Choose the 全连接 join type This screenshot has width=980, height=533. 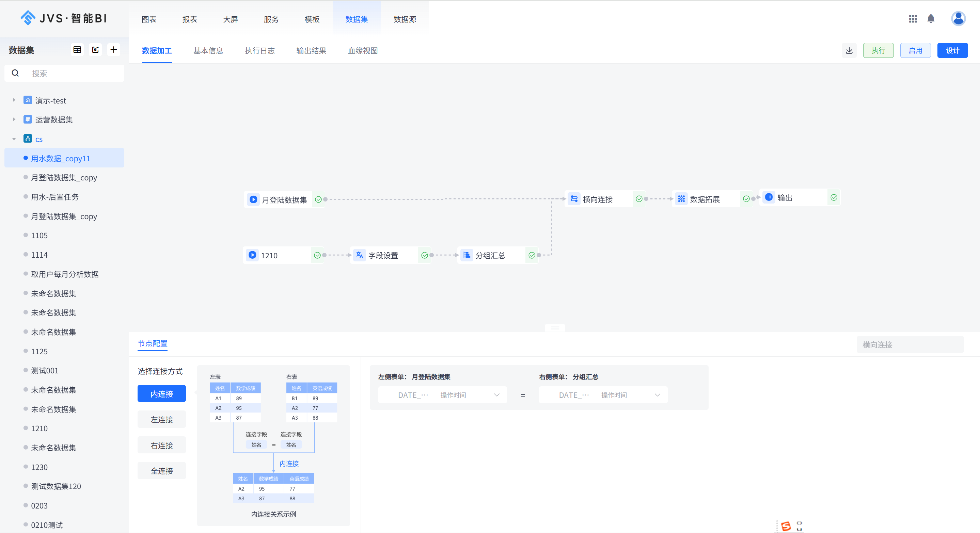(x=161, y=471)
